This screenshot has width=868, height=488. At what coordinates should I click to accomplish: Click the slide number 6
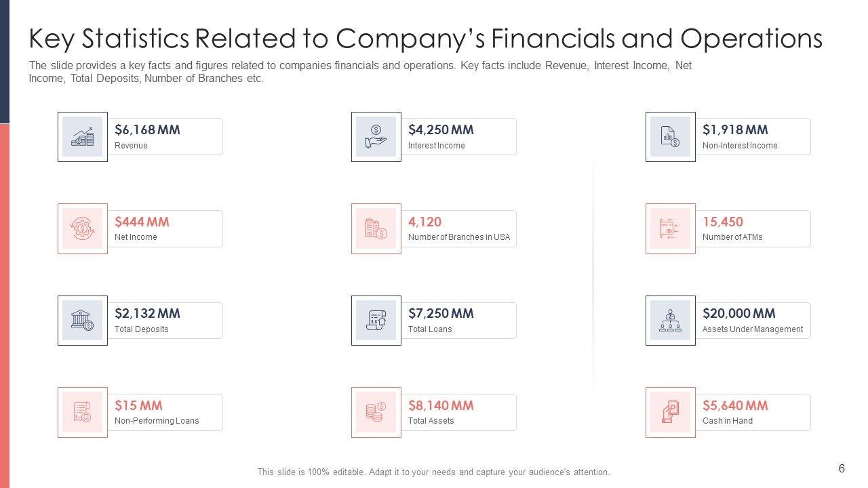842,468
